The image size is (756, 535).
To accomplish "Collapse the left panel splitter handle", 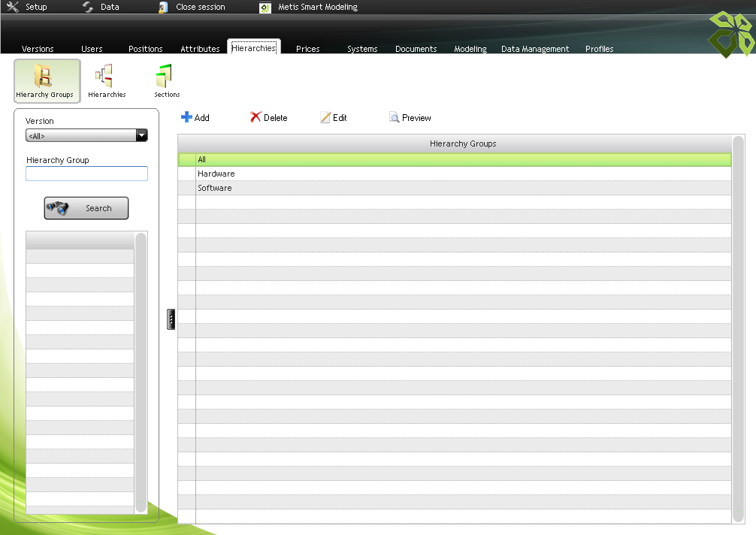I will point(171,319).
